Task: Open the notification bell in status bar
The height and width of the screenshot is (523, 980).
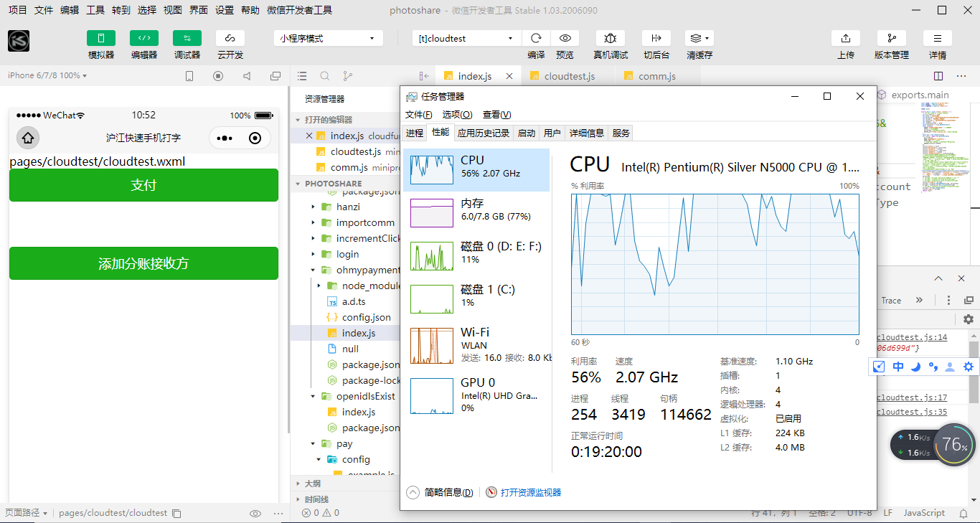Action: tap(963, 513)
